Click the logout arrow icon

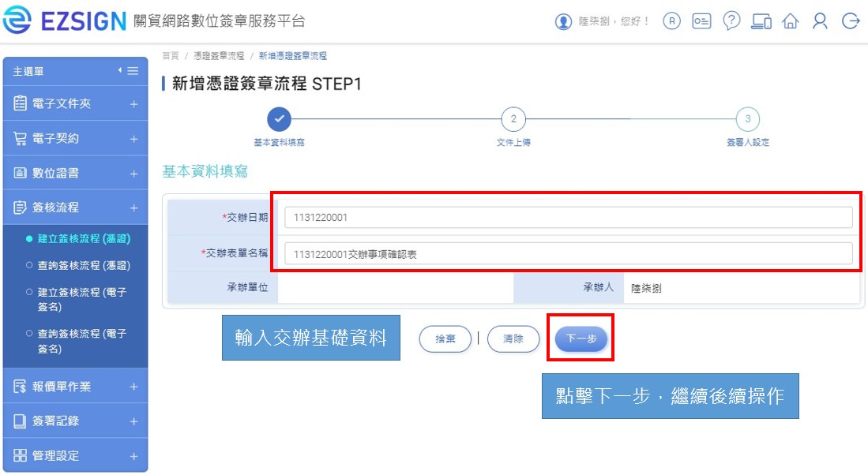tap(851, 21)
